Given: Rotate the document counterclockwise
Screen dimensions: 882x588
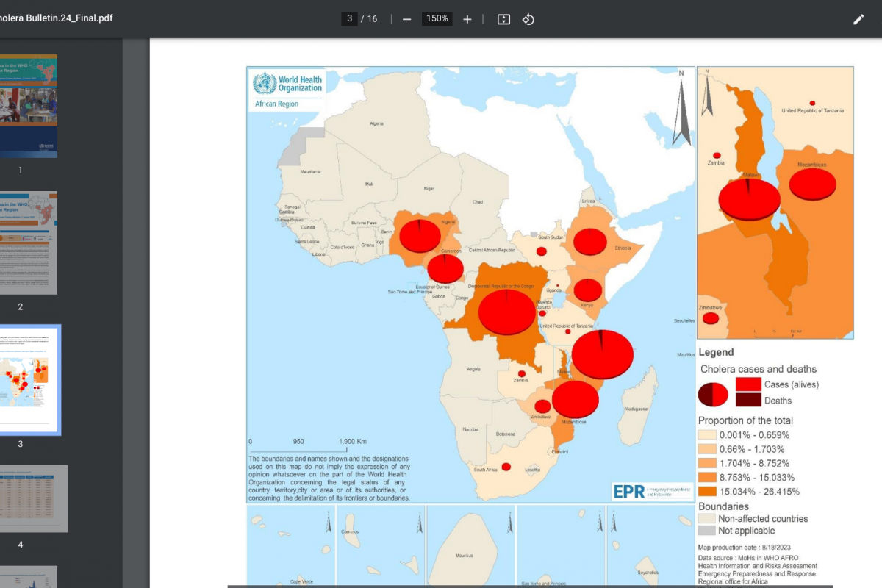Looking at the screenshot, I should 528,19.
